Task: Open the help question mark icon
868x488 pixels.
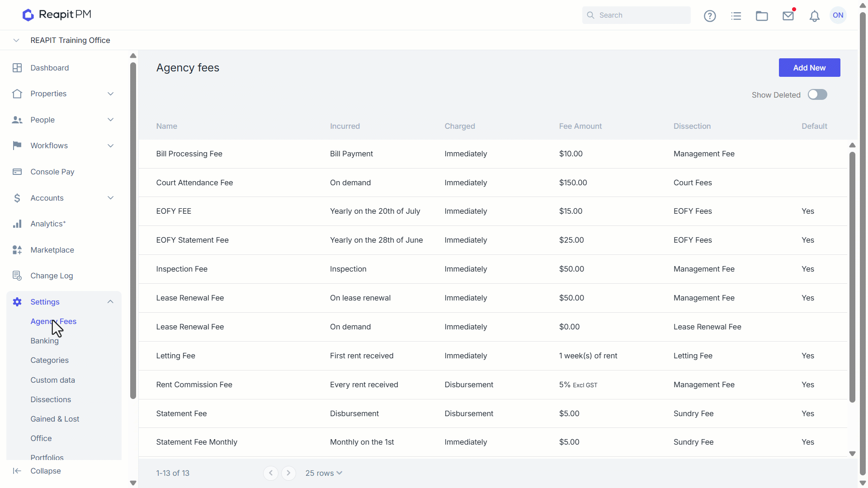Action: point(710,16)
